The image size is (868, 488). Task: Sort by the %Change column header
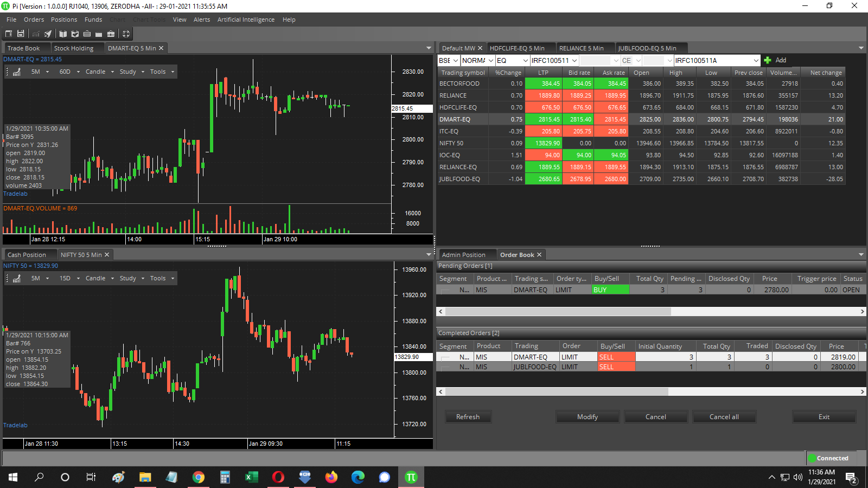pyautogui.click(x=508, y=73)
